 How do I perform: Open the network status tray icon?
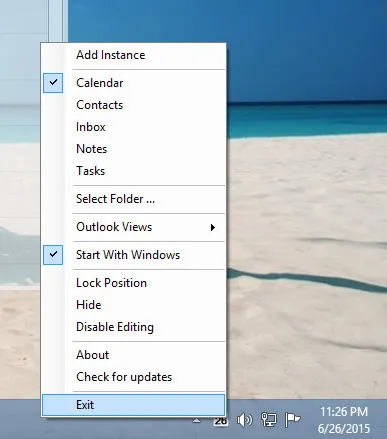point(269,420)
